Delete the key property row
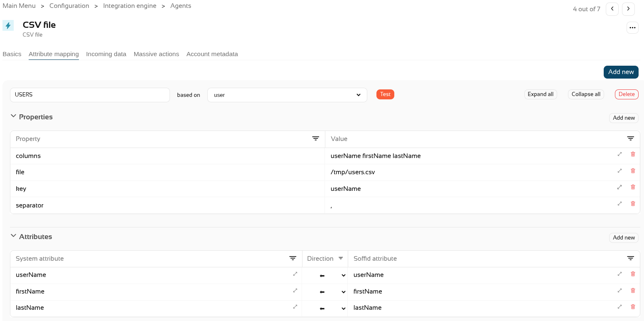Image resolution: width=644 pixels, height=321 pixels. pyautogui.click(x=633, y=187)
